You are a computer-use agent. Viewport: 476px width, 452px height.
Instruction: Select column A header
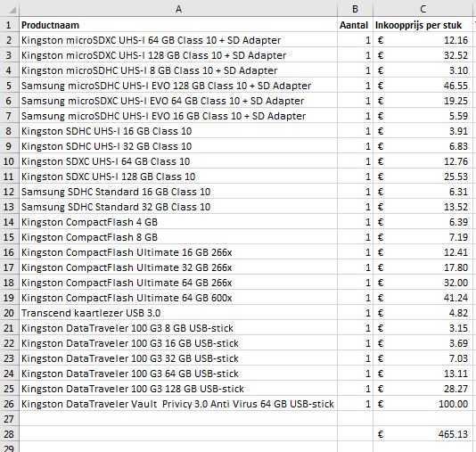point(178,9)
